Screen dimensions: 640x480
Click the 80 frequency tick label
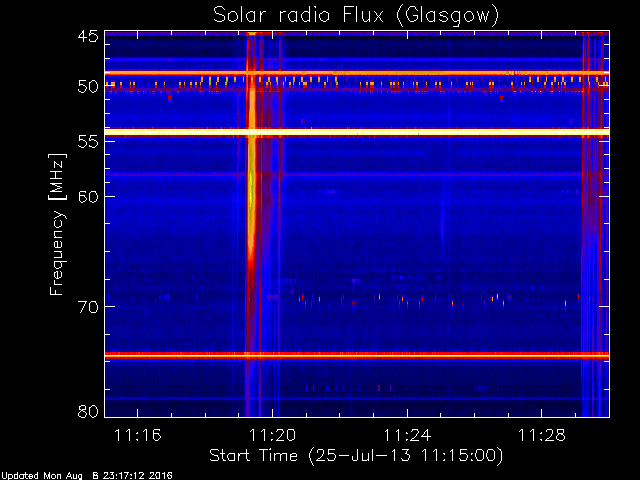(88, 411)
